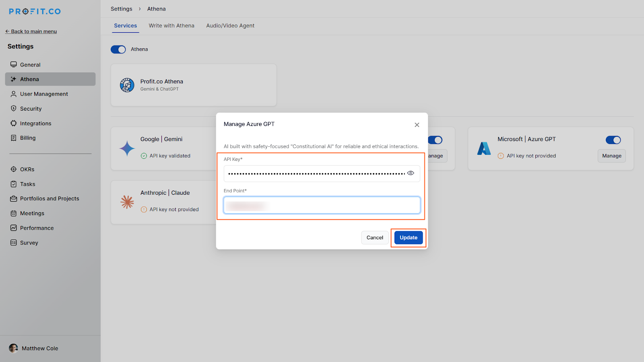Click 'Gemini & ChatGPT' subtitle text
This screenshot has width=644, height=362.
pos(159,89)
